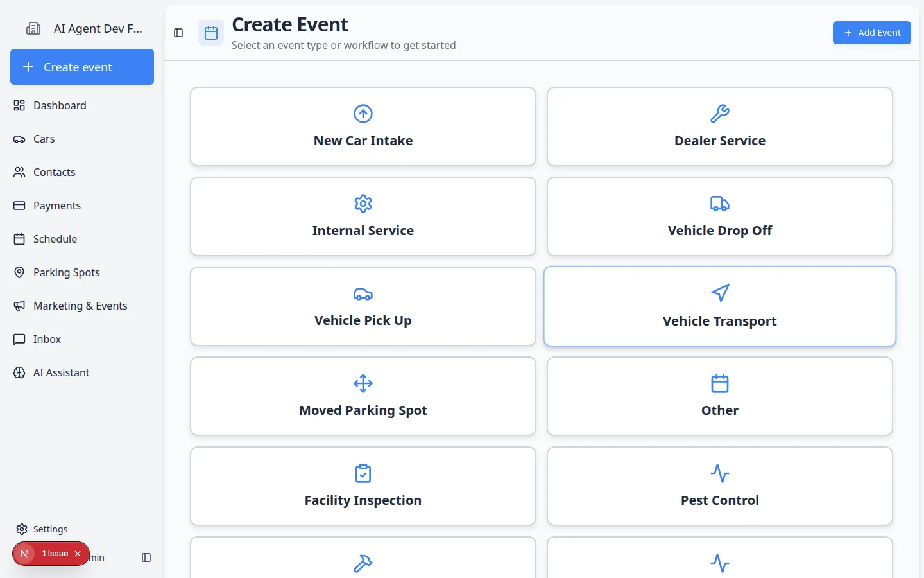
Task: Click the calendar icon beside Schedule
Action: [19, 239]
